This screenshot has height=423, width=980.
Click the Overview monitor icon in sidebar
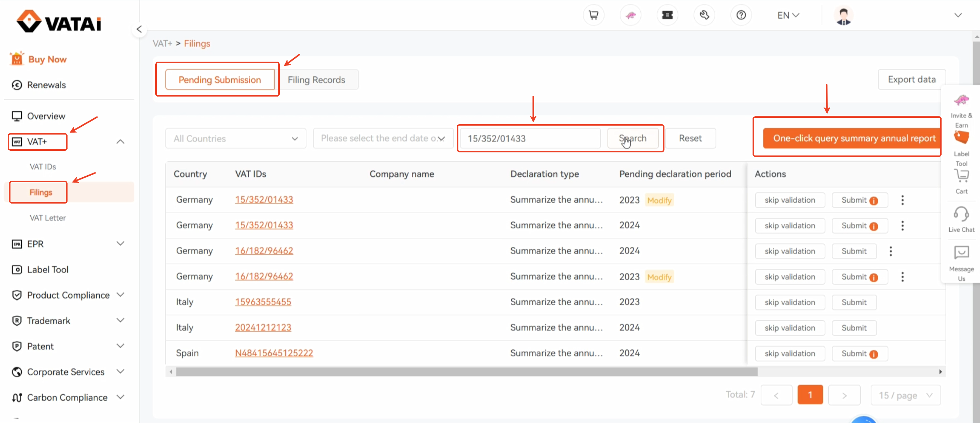[x=17, y=116]
